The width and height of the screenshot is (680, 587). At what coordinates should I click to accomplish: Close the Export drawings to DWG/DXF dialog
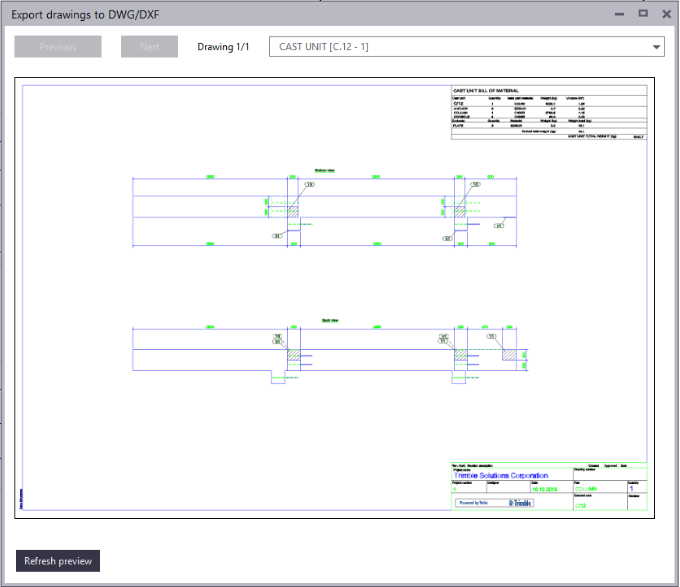point(667,14)
